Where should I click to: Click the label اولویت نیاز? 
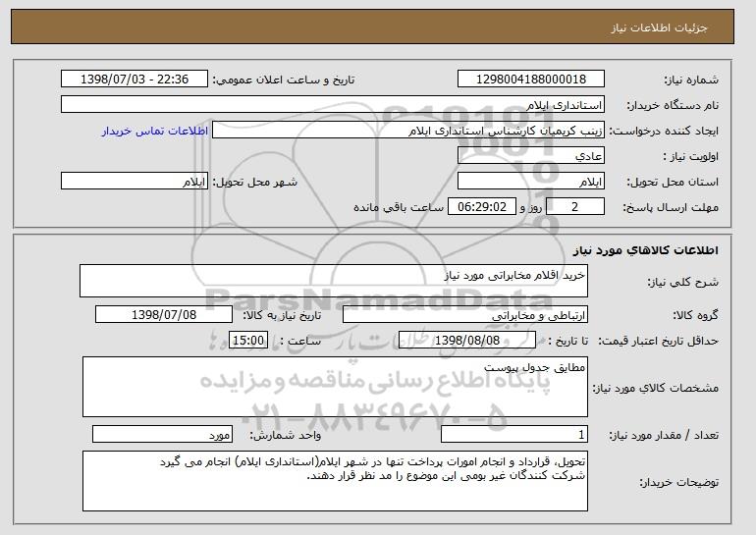691,156
